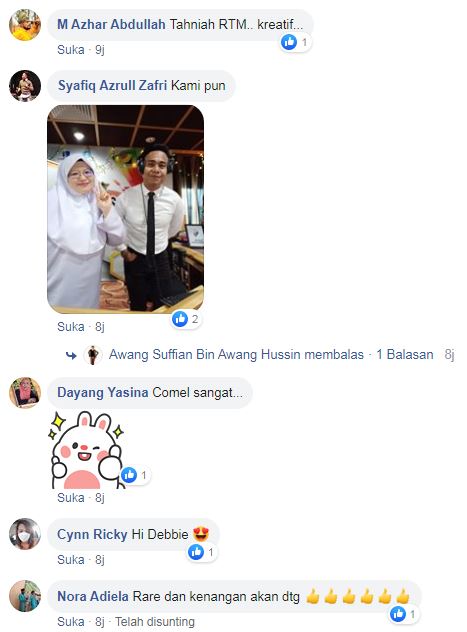This screenshot has width=467, height=632.
Task: Click Dayang Yasina's profile avatar
Action: pos(25,393)
